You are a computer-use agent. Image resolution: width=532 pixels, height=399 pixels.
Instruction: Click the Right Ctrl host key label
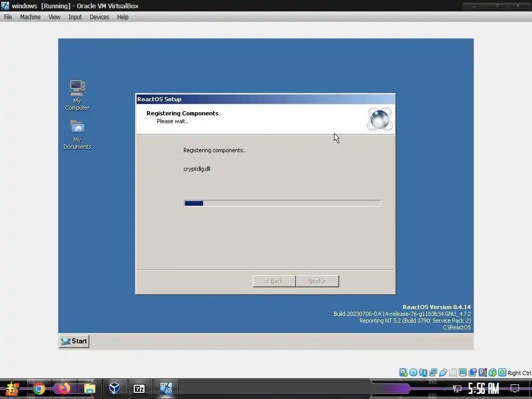tap(519, 373)
